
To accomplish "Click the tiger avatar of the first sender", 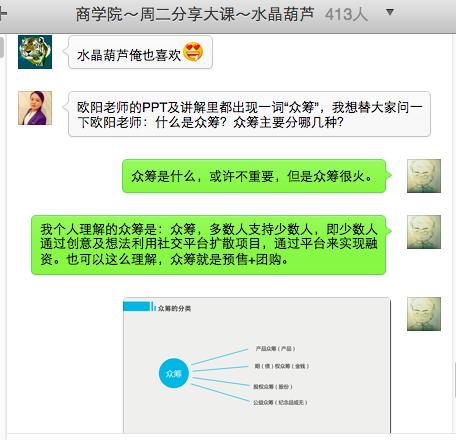I will 35,52.
